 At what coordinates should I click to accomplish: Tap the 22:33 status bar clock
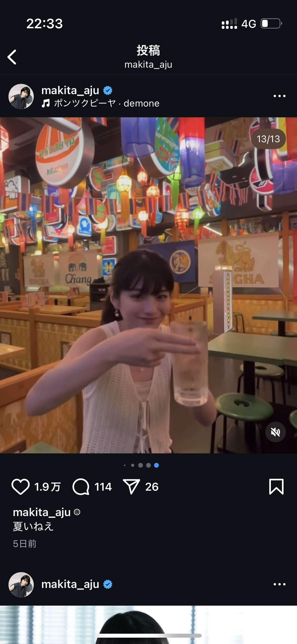[45, 24]
